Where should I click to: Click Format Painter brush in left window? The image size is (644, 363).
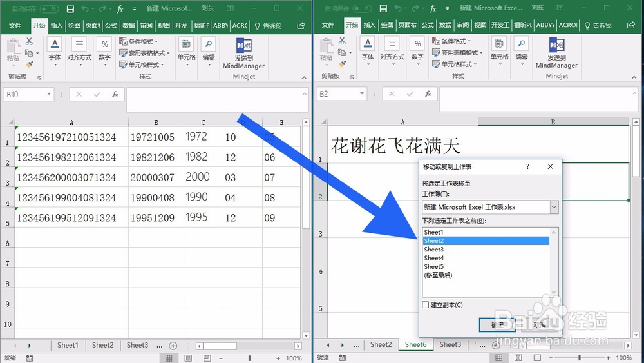click(29, 64)
